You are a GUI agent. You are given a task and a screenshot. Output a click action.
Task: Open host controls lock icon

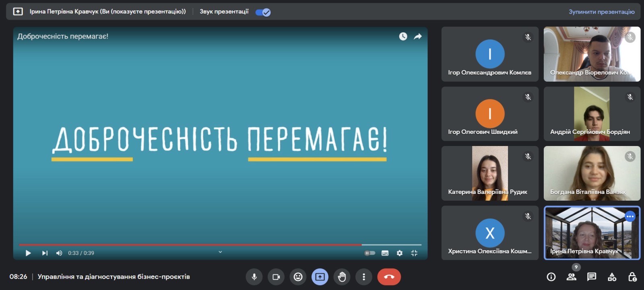coord(632,277)
